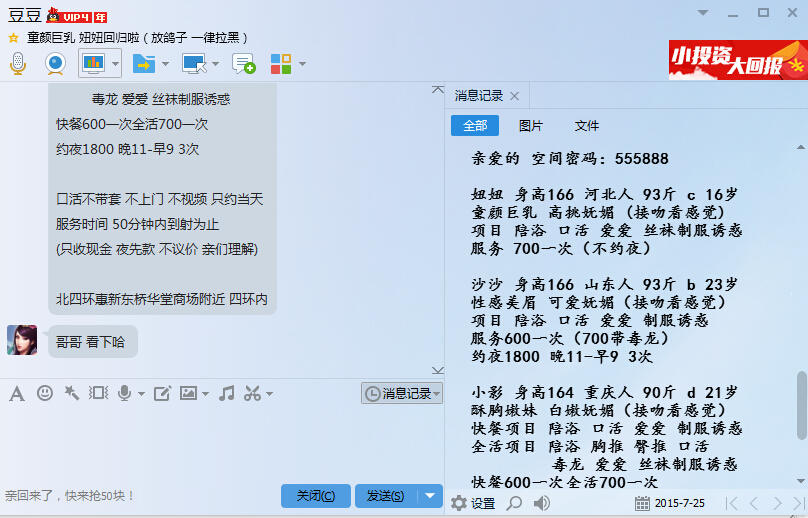Click the presentation screen share icon

(93, 63)
